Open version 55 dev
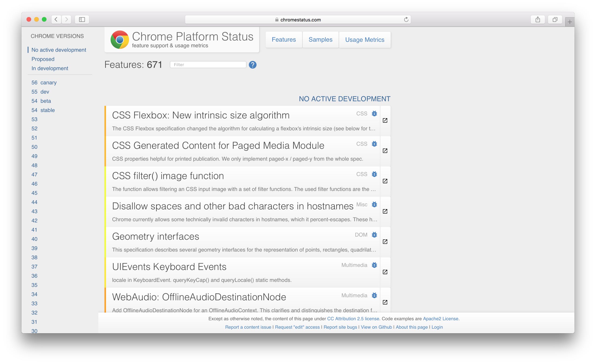596x364 pixels. click(x=40, y=92)
